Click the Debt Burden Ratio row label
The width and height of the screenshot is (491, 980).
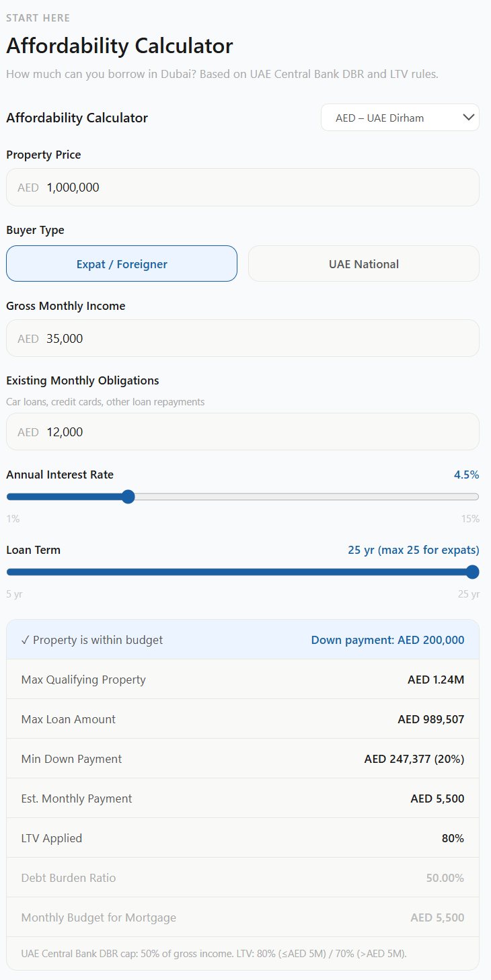click(69, 878)
